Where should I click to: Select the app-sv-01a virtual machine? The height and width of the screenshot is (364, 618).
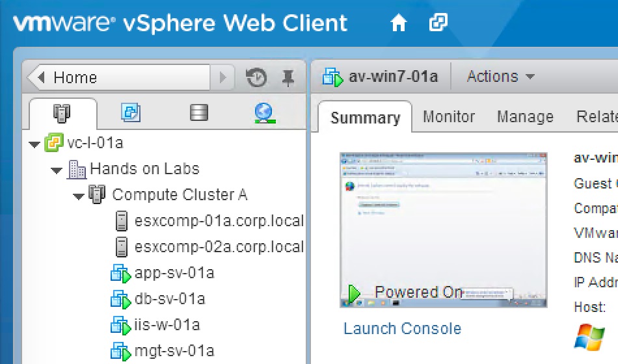[174, 272]
